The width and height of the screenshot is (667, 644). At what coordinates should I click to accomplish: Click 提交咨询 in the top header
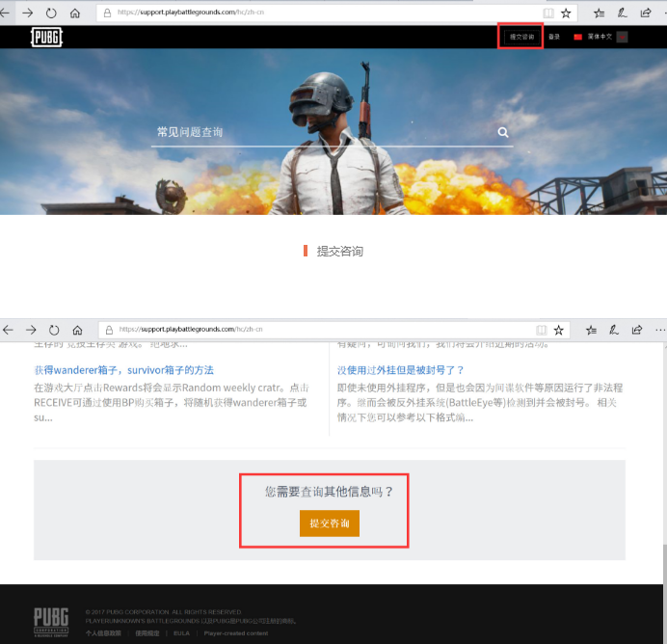click(x=522, y=37)
